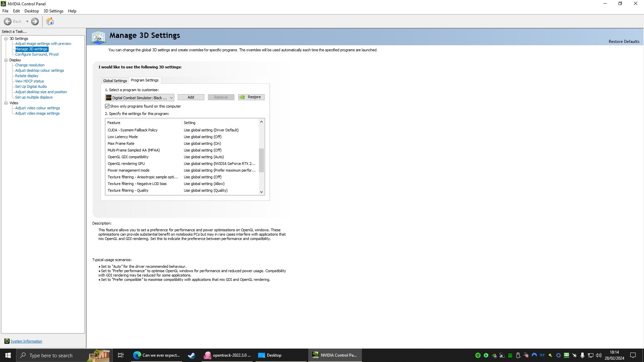The width and height of the screenshot is (644, 362).
Task: Click the Windows Start button
Action: (8, 355)
